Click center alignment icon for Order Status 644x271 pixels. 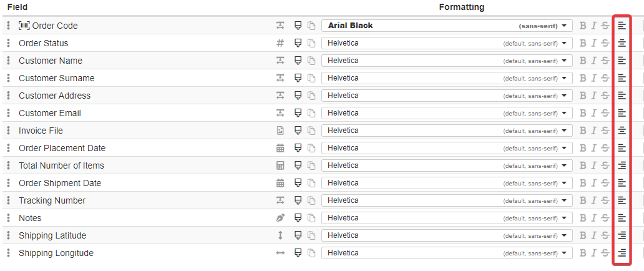622,43
